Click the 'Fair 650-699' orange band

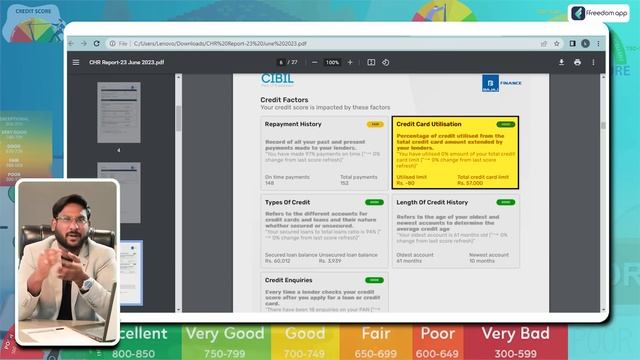click(376, 342)
